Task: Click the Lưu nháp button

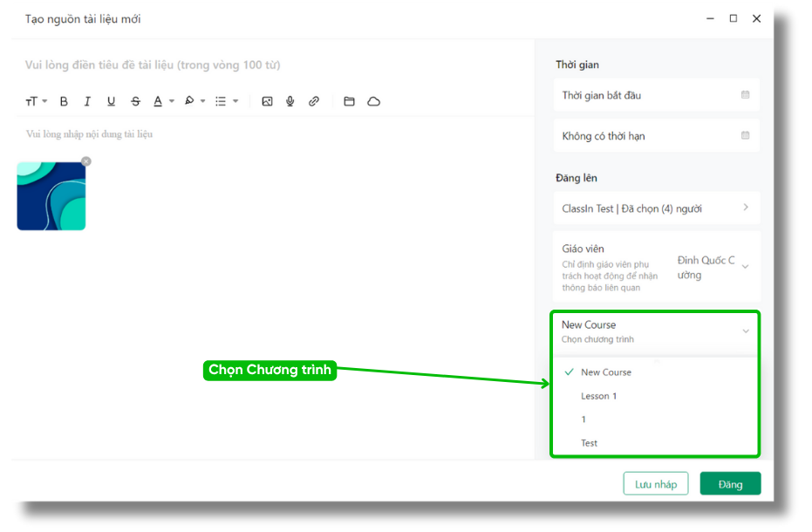Action: point(656,484)
